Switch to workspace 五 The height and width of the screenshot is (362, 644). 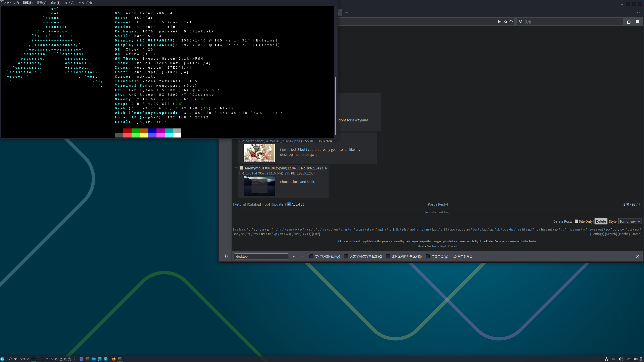(x=52, y=359)
